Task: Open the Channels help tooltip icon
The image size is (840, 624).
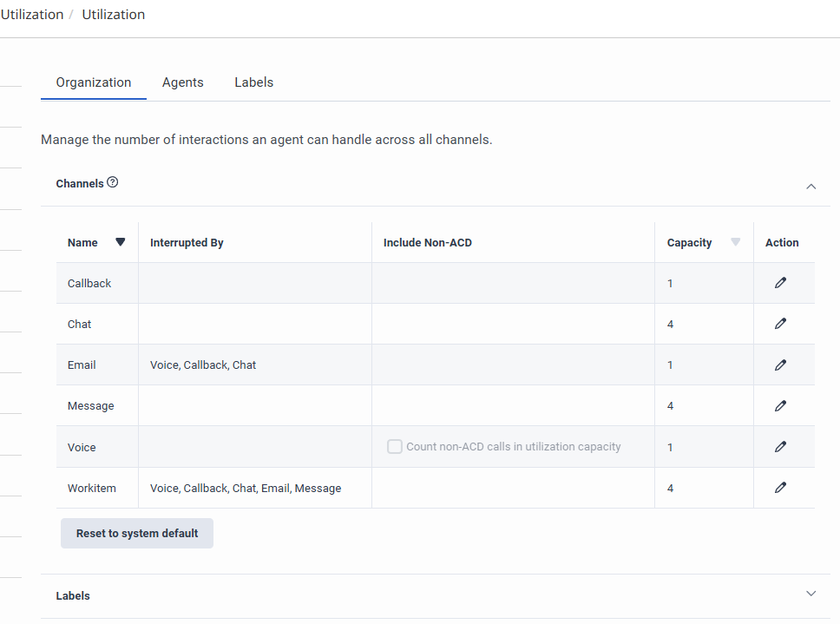Action: coord(113,183)
